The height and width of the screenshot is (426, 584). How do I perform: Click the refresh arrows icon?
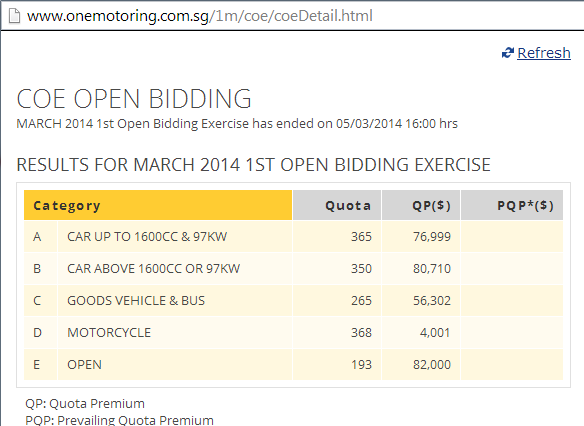point(508,53)
